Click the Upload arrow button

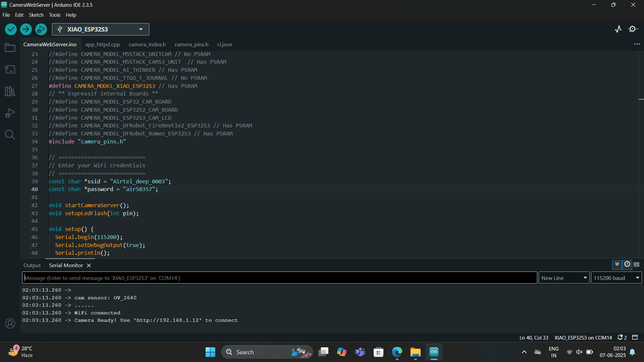coord(26,29)
